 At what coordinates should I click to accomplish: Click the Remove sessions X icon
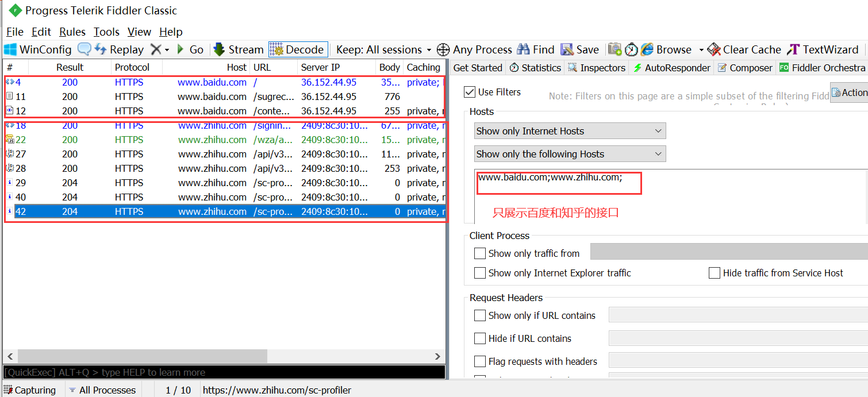pyautogui.click(x=156, y=49)
